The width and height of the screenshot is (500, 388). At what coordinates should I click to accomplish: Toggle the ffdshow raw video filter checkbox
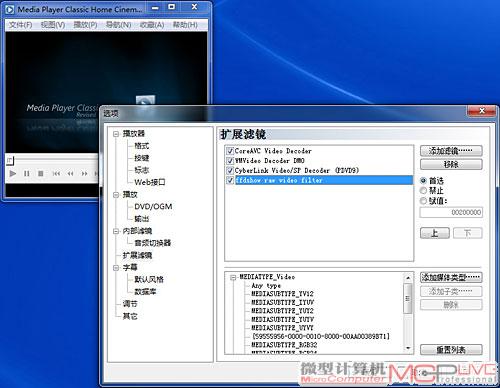tap(230, 180)
